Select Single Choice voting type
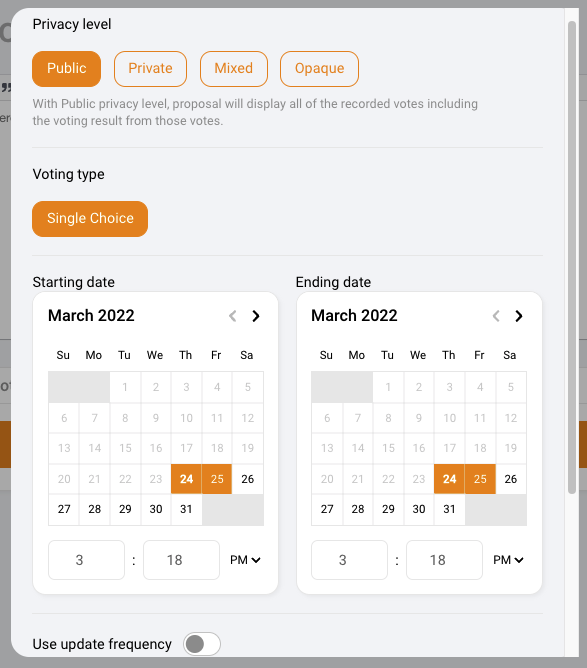587x668 pixels. pyautogui.click(x=90, y=219)
